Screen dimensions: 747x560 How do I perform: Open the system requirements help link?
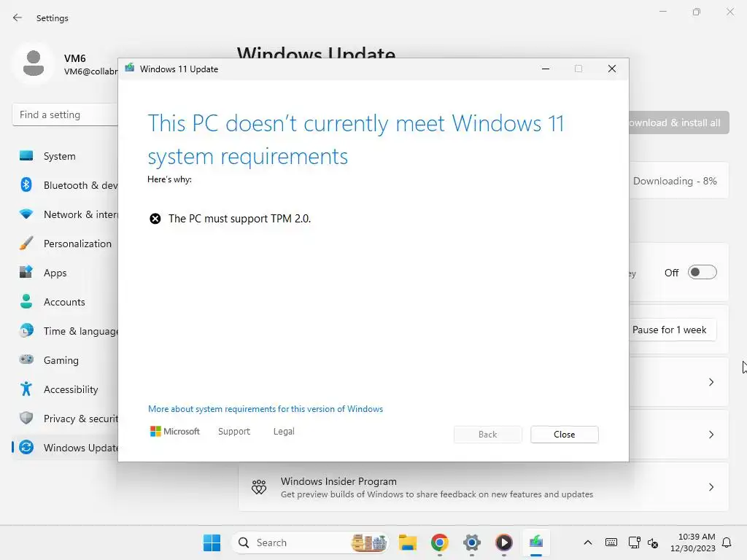point(266,409)
